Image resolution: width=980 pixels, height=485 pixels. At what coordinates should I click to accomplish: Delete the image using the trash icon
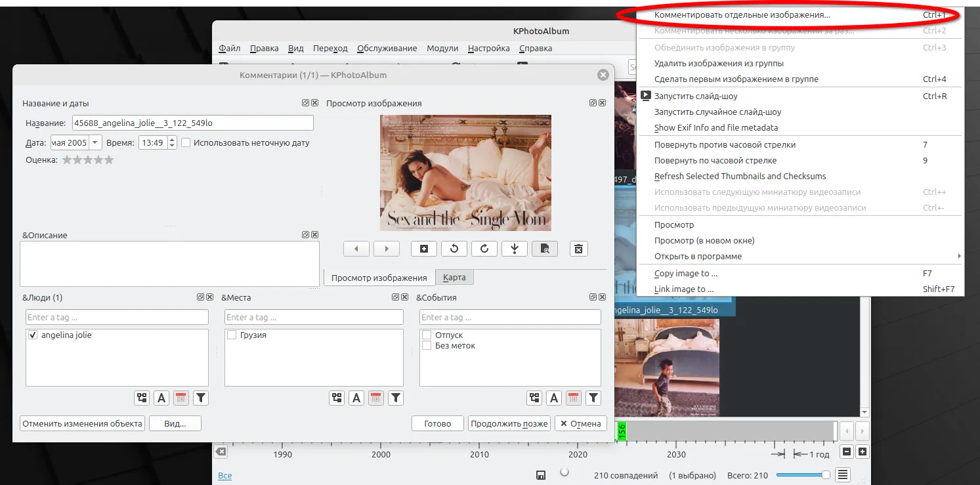click(578, 249)
